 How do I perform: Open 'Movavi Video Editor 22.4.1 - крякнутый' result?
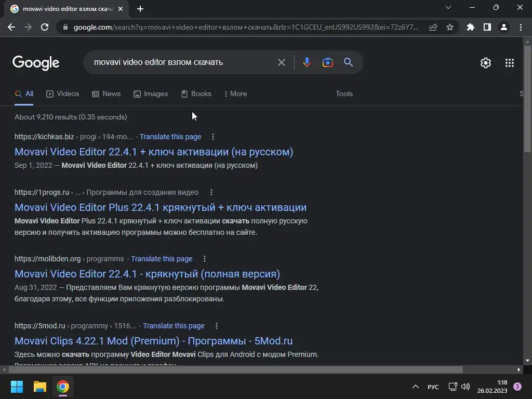[147, 274]
